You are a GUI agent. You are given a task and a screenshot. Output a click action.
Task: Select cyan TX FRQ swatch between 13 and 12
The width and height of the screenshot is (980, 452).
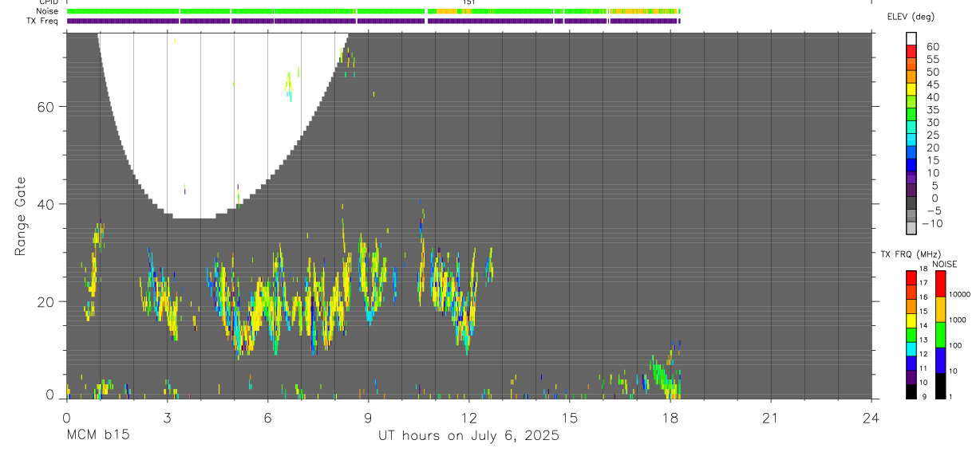pyautogui.click(x=911, y=348)
